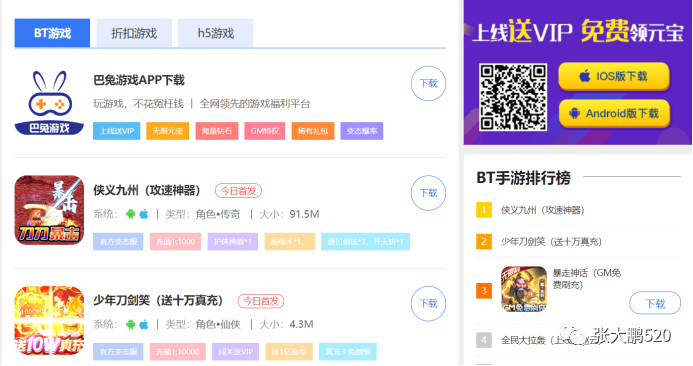Viewport: 693px width, 366px height.
Task: Click the yellow rank 1 badge
Action: (x=484, y=210)
